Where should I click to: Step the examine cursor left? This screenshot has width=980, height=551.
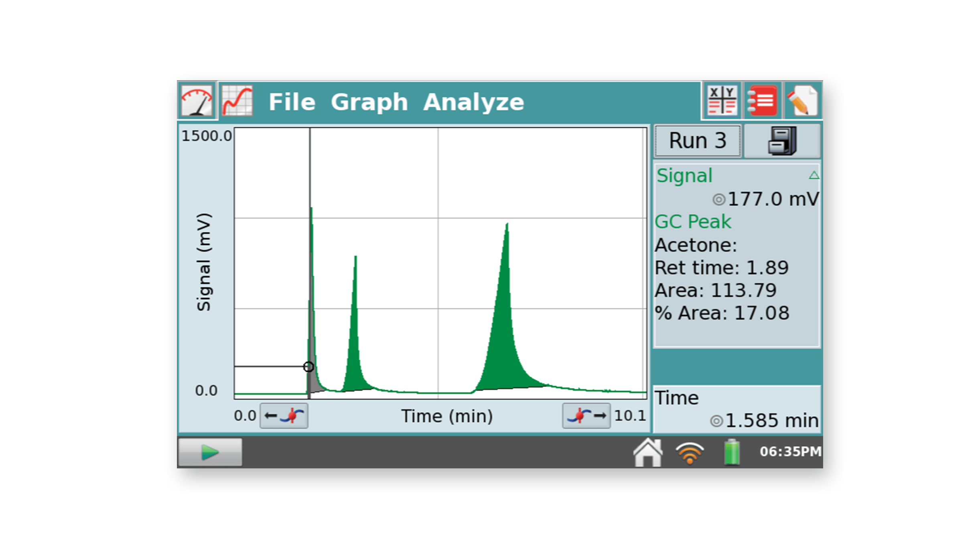coord(283,416)
